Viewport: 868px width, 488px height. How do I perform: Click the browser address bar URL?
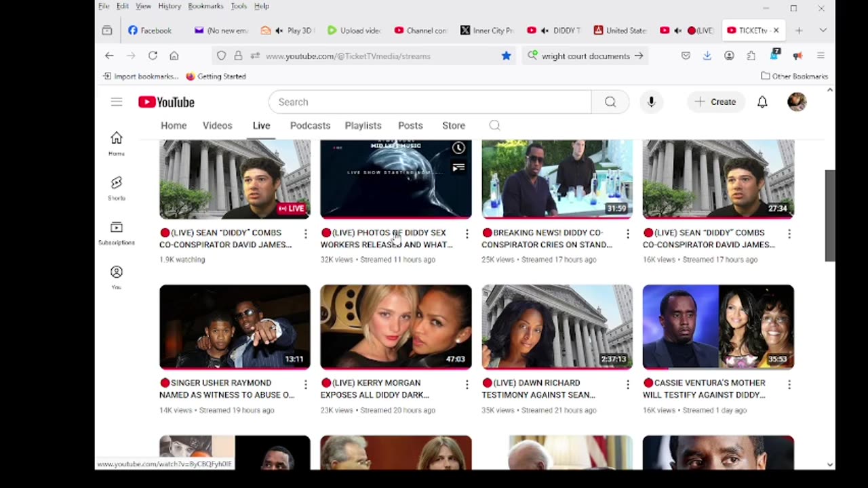(x=348, y=56)
